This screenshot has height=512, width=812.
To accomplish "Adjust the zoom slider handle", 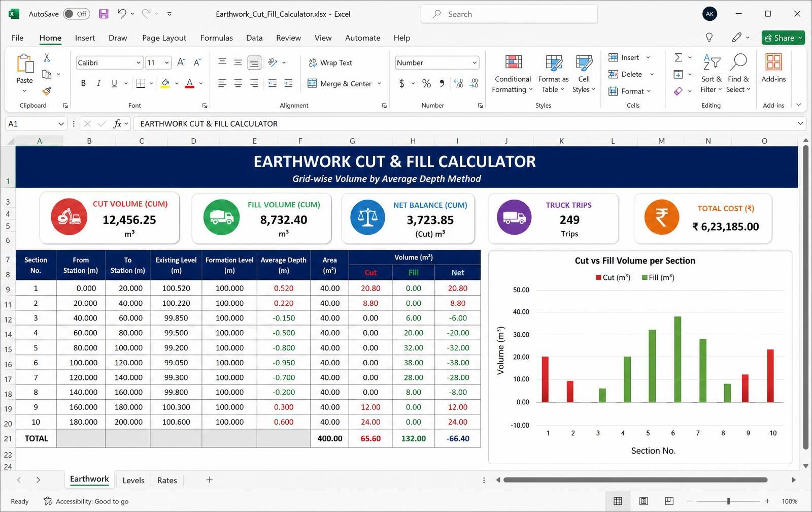I will pos(728,501).
